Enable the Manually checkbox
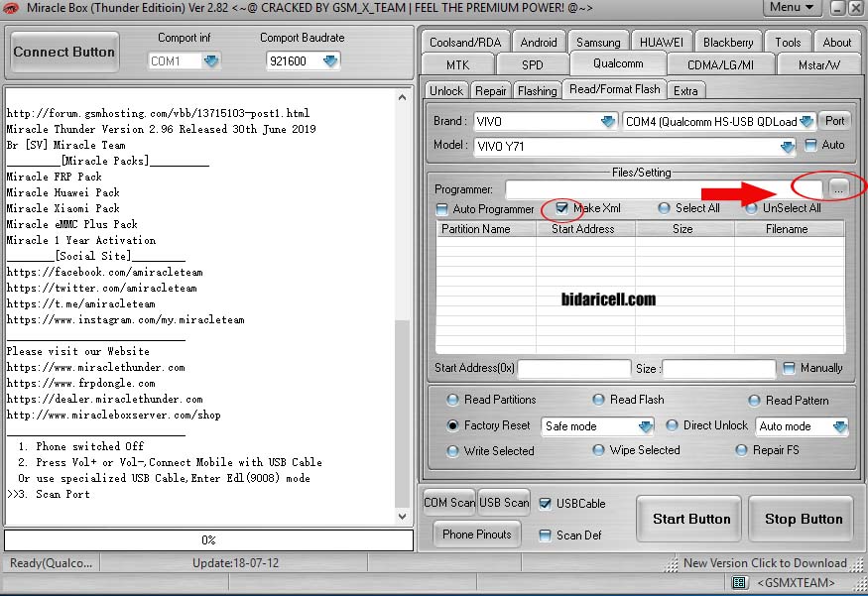 [x=789, y=368]
